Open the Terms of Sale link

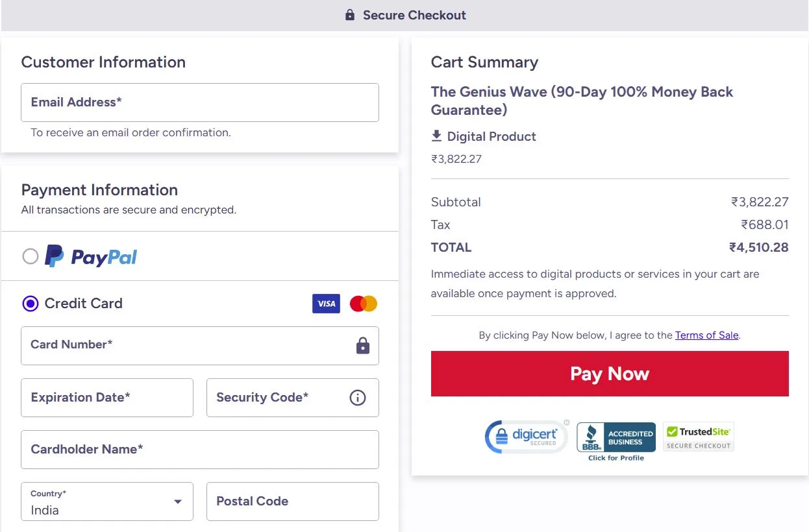coord(706,335)
